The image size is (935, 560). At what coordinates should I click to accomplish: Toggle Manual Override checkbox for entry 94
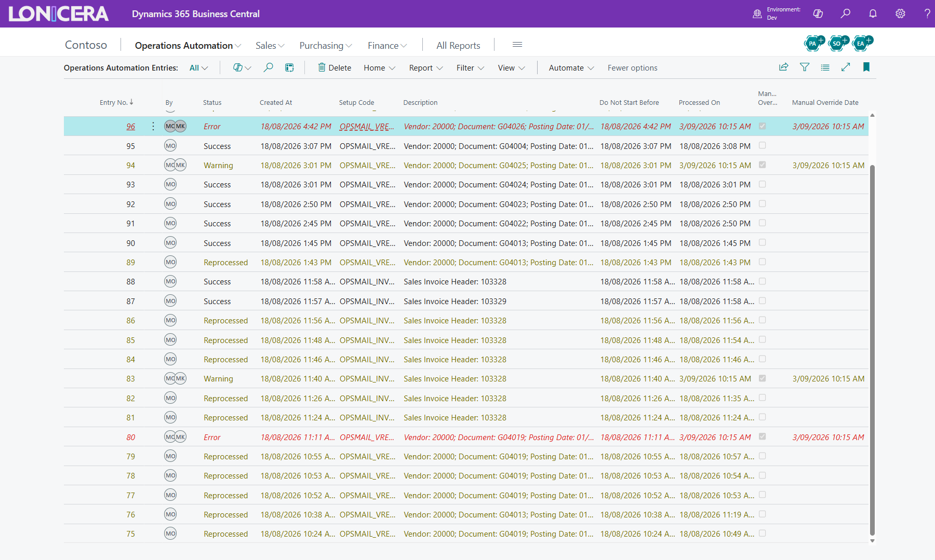point(762,165)
